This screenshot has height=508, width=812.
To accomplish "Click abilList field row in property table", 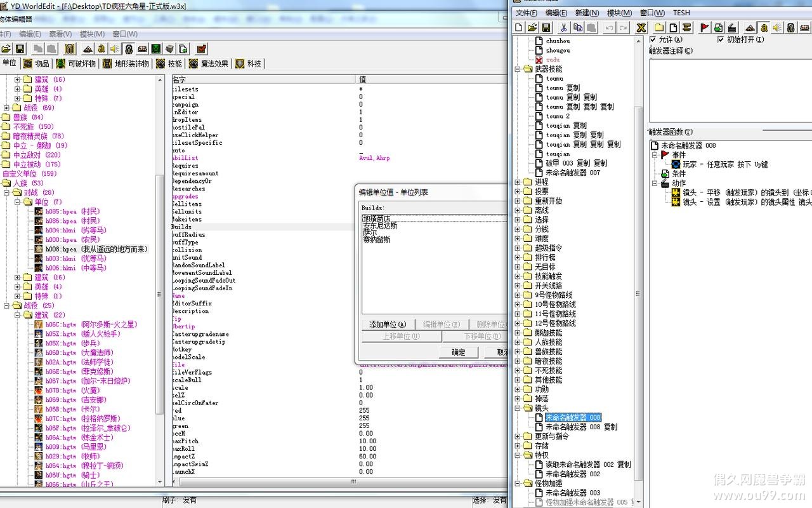I will click(x=338, y=158).
